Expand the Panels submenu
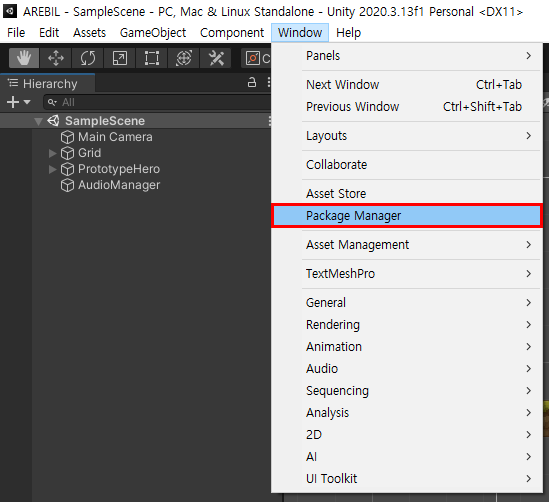Image resolution: width=549 pixels, height=502 pixels. [407, 56]
